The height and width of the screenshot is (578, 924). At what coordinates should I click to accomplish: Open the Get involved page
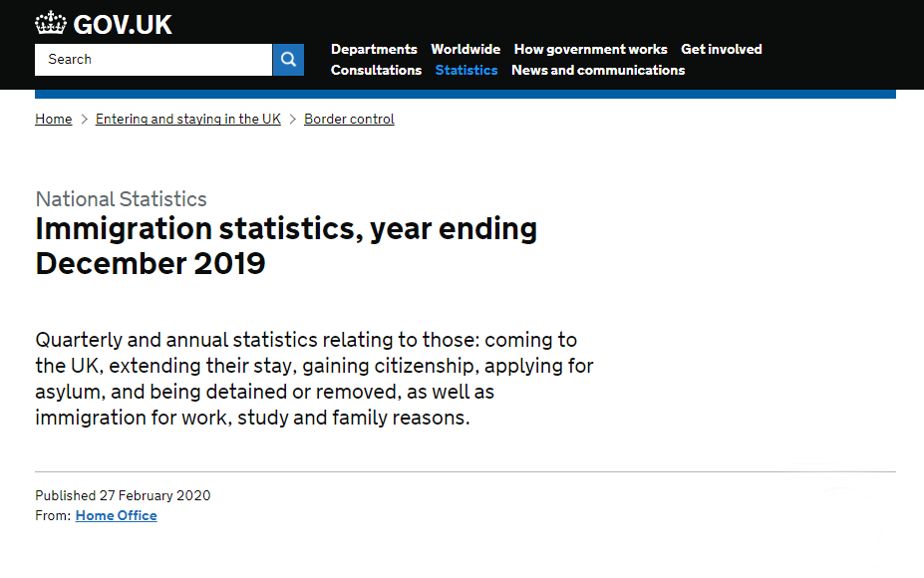[722, 50]
